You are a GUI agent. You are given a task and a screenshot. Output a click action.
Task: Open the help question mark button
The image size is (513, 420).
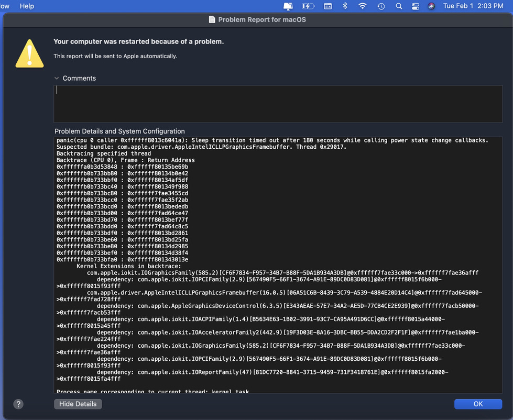18,404
